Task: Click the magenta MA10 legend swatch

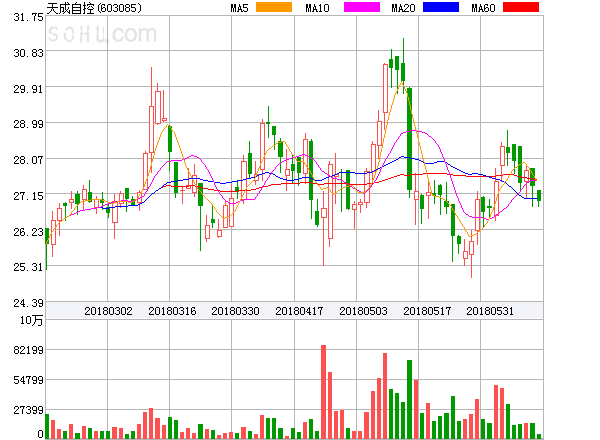Action: coord(362,7)
